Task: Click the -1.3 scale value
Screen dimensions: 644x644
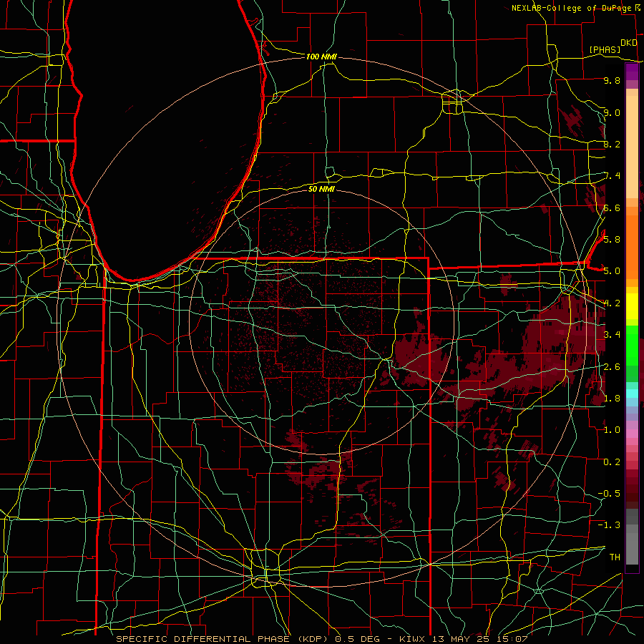Action: pos(609,525)
